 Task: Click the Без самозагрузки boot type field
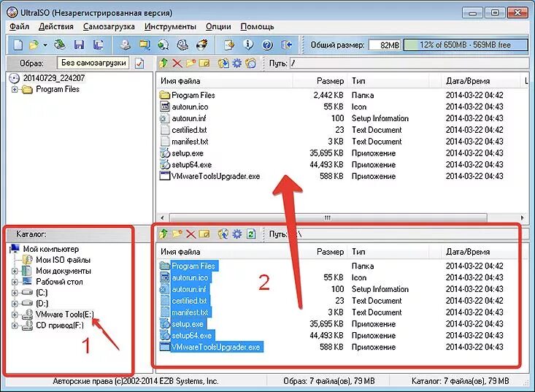coord(93,63)
